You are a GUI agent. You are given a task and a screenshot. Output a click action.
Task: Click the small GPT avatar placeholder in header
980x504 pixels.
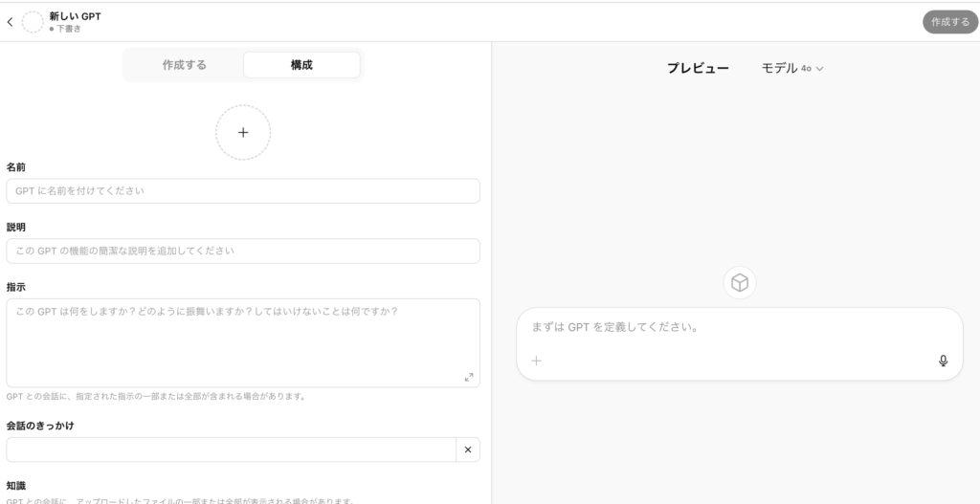33,22
